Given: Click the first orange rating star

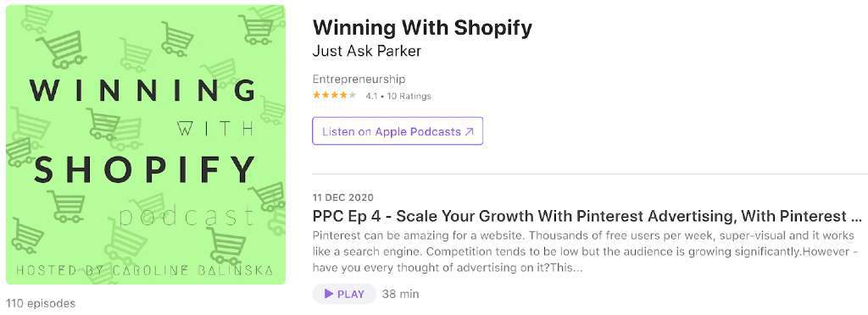Looking at the screenshot, I should tap(317, 95).
